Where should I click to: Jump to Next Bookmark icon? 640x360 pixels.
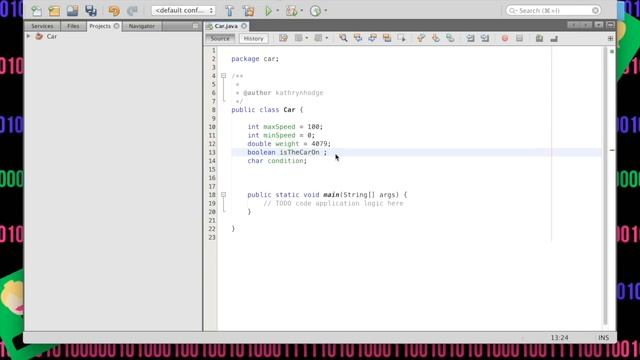pyautogui.click(x=436, y=38)
